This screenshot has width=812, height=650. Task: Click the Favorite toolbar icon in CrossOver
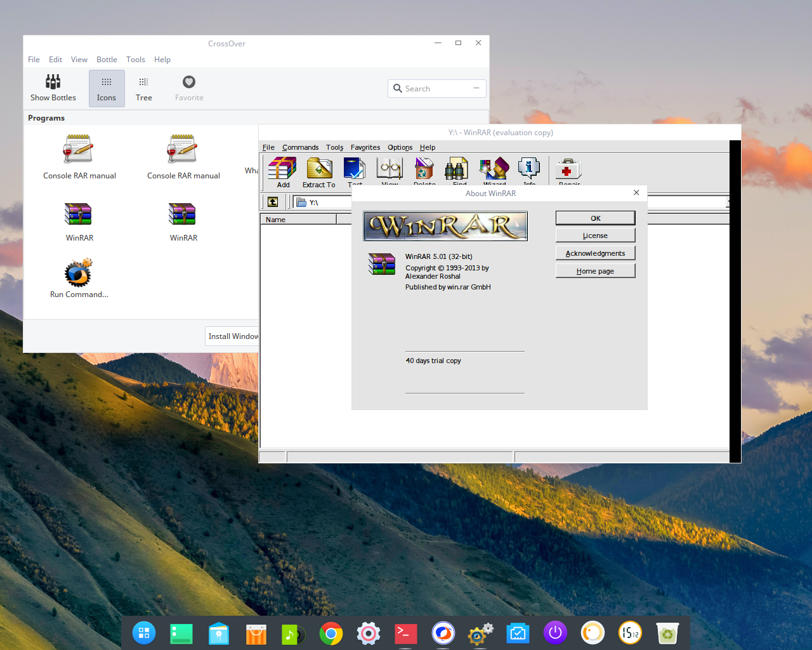pyautogui.click(x=189, y=88)
